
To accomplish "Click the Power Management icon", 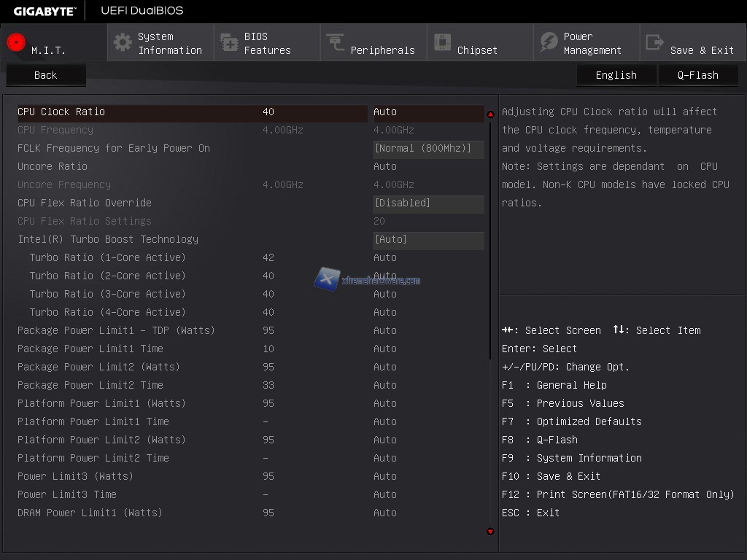I will click(549, 42).
